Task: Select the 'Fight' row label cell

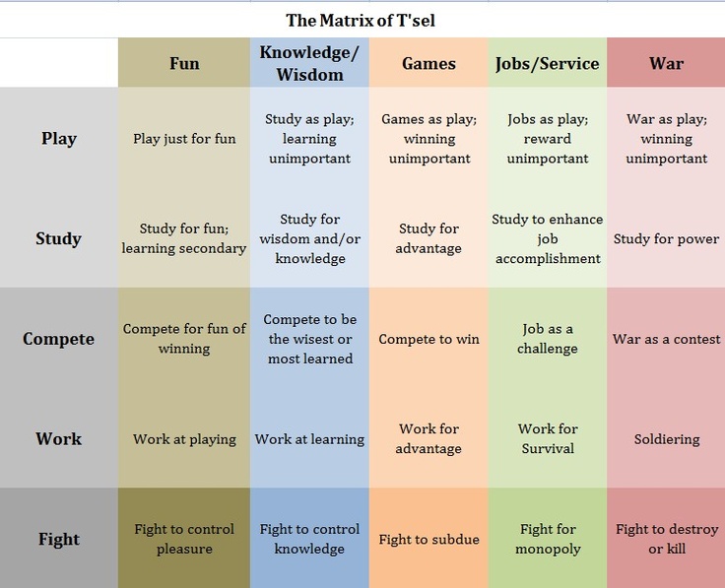Action: (x=59, y=539)
